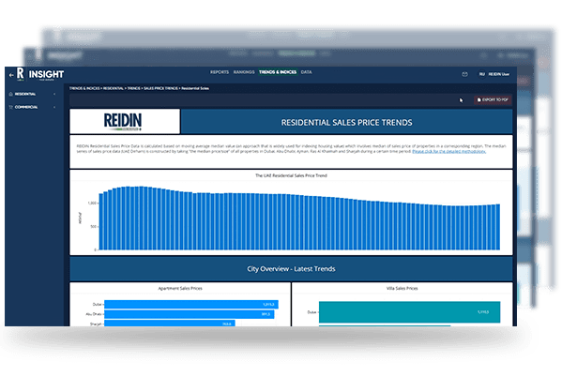Click the Export to PDF button
Screen dimensions: 577x392
[493, 99]
